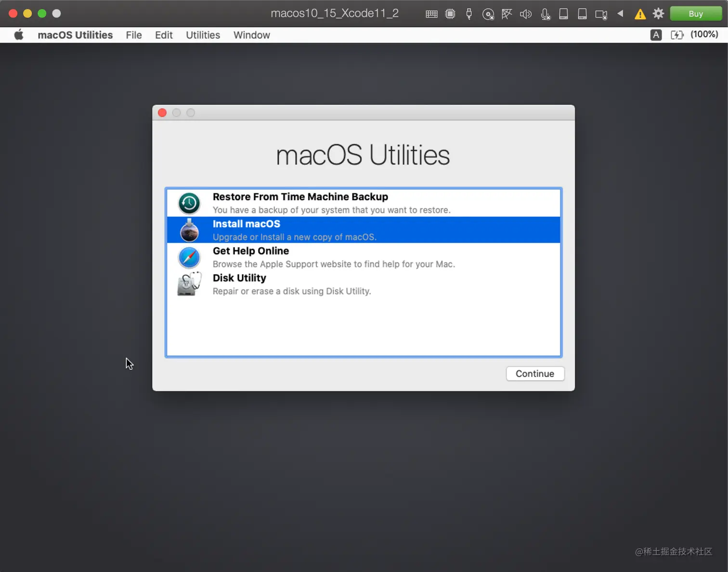Click the disabled camera icon
The width and height of the screenshot is (728, 572).
coord(601,14)
